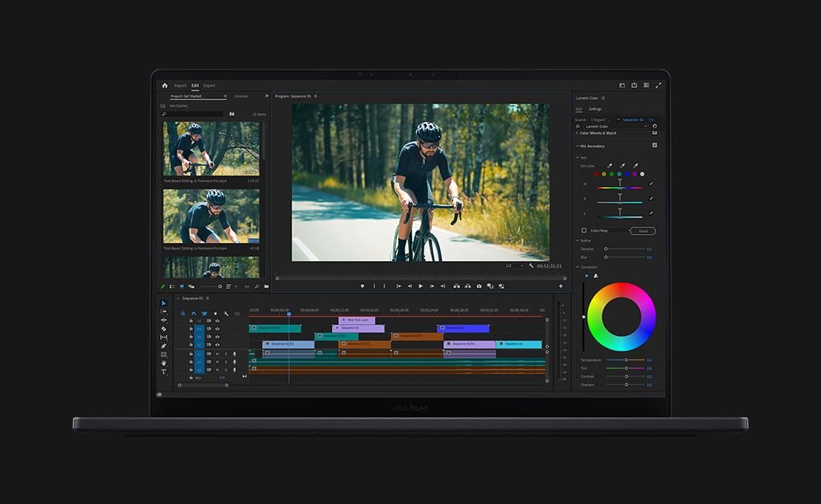
Task: Pick a Set color eyedropper in HSL Secondary
Action: [609, 165]
